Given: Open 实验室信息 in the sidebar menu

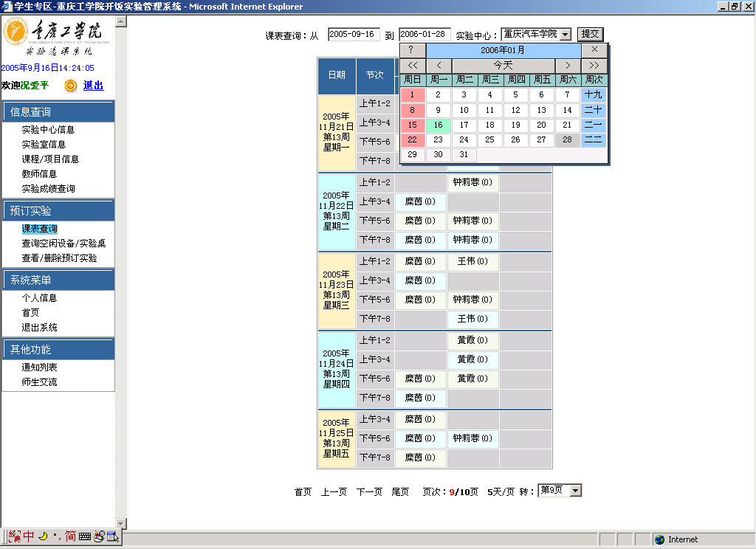Looking at the screenshot, I should point(44,145).
